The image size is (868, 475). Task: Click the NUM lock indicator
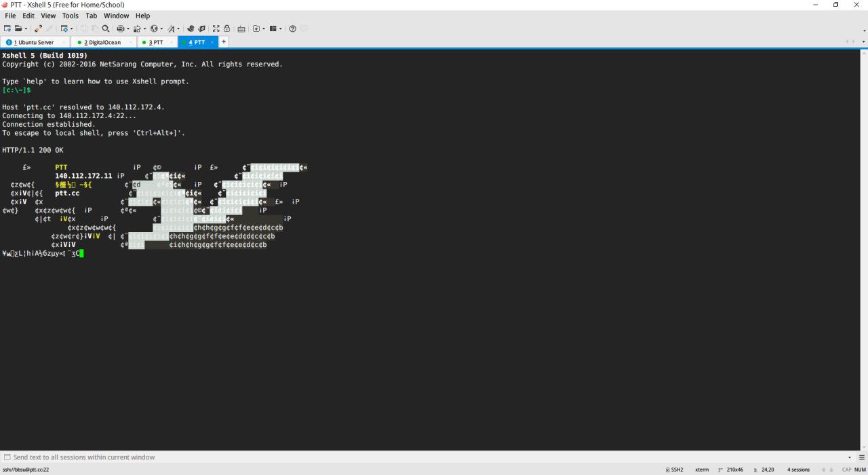point(860,470)
